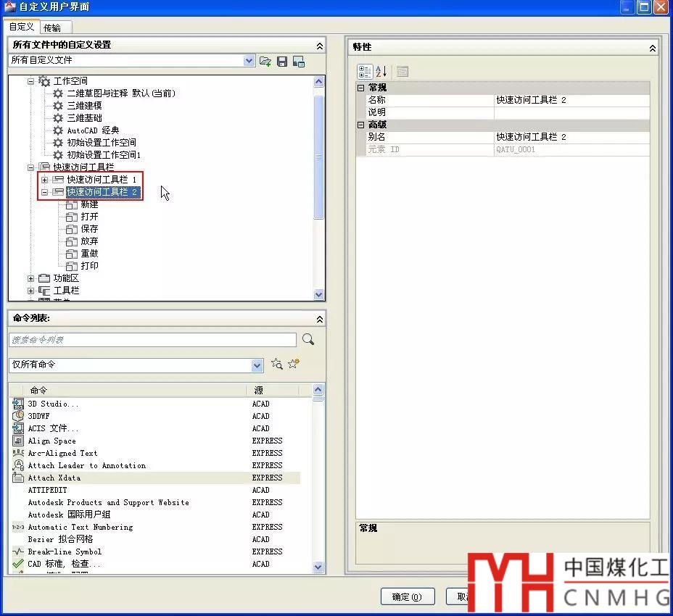Select 放弃 in the tree

[x=89, y=241]
